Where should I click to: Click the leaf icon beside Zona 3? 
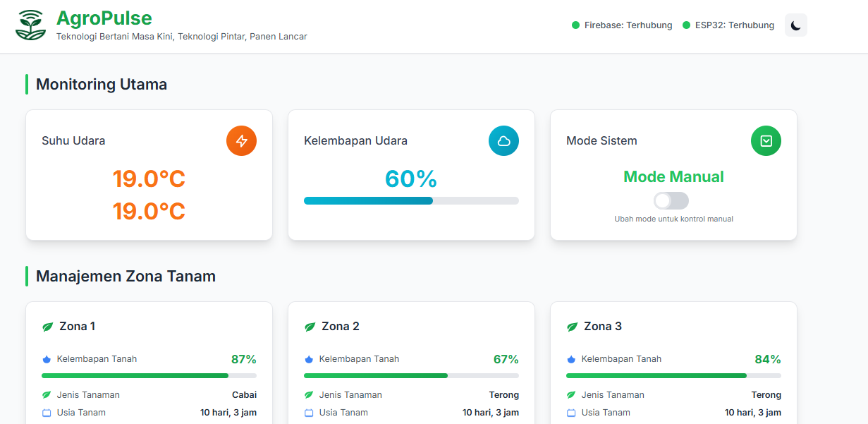(x=572, y=327)
